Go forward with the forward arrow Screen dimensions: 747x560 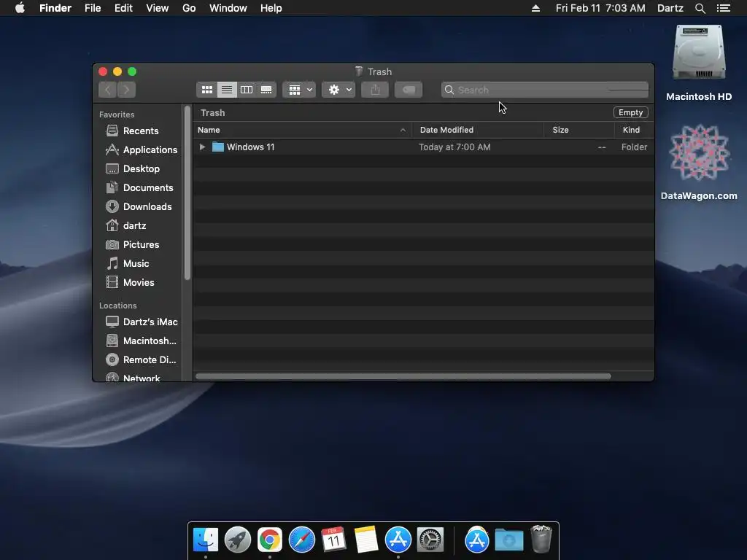(x=126, y=90)
